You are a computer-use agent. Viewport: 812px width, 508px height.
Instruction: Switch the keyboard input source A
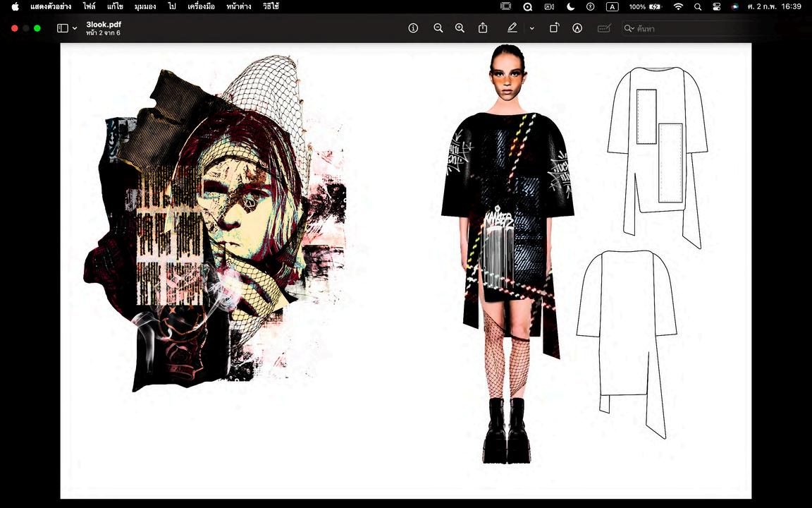point(612,7)
